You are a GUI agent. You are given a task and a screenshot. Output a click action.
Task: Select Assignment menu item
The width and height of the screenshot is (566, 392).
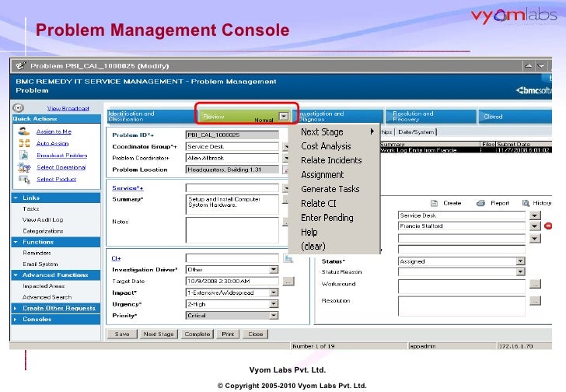[x=334, y=175]
